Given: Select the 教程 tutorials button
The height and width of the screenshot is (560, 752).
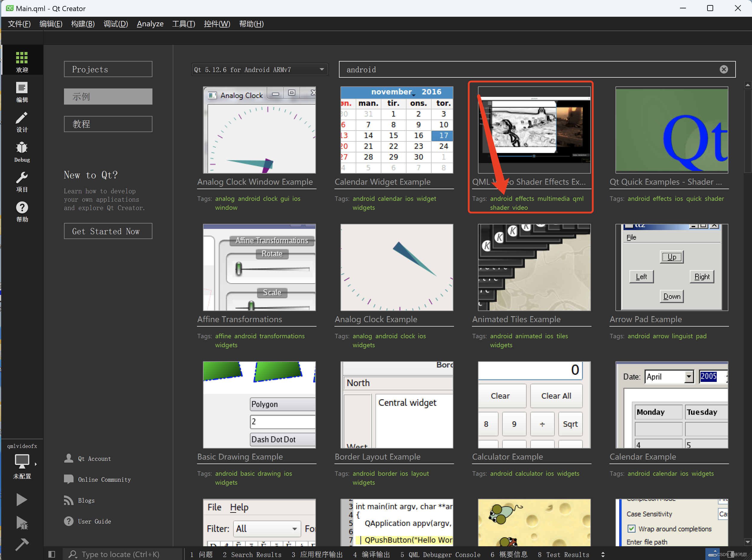Looking at the screenshot, I should tap(108, 124).
